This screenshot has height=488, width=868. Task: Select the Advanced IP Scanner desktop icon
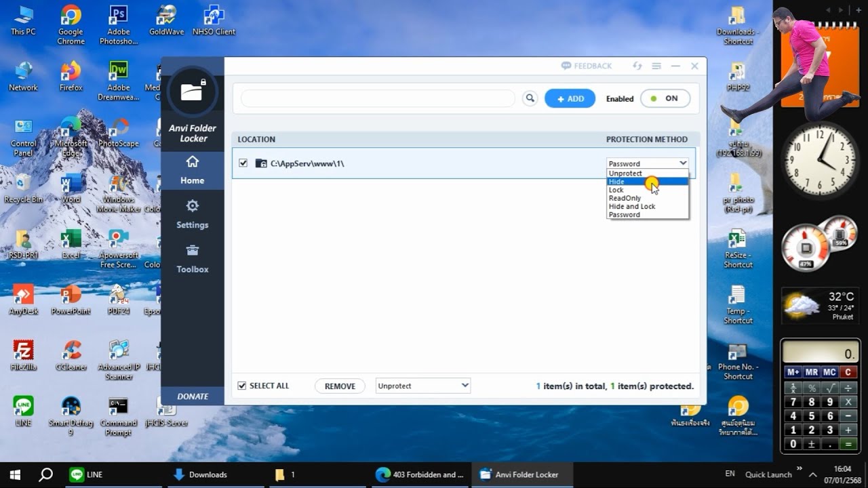[x=119, y=361]
